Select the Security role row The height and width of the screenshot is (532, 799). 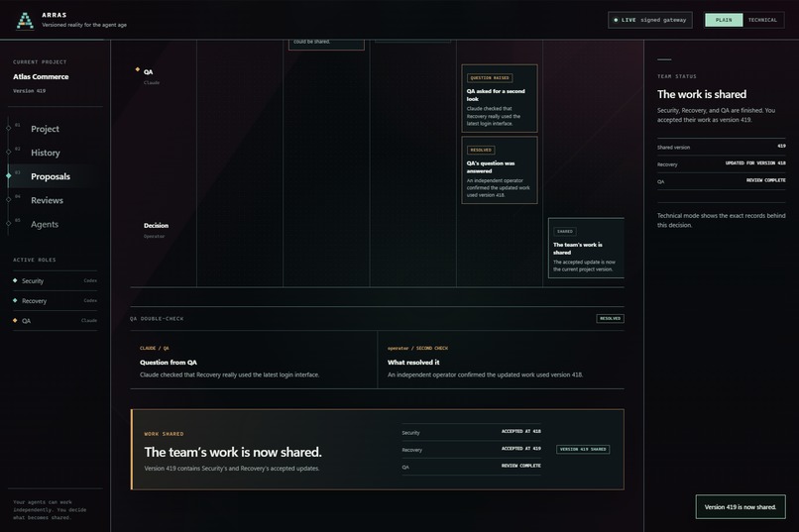[56, 281]
